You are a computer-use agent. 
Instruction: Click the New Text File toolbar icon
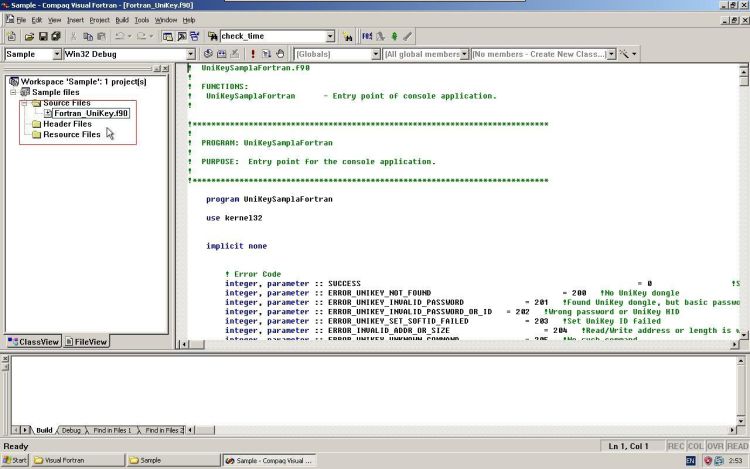[11, 36]
